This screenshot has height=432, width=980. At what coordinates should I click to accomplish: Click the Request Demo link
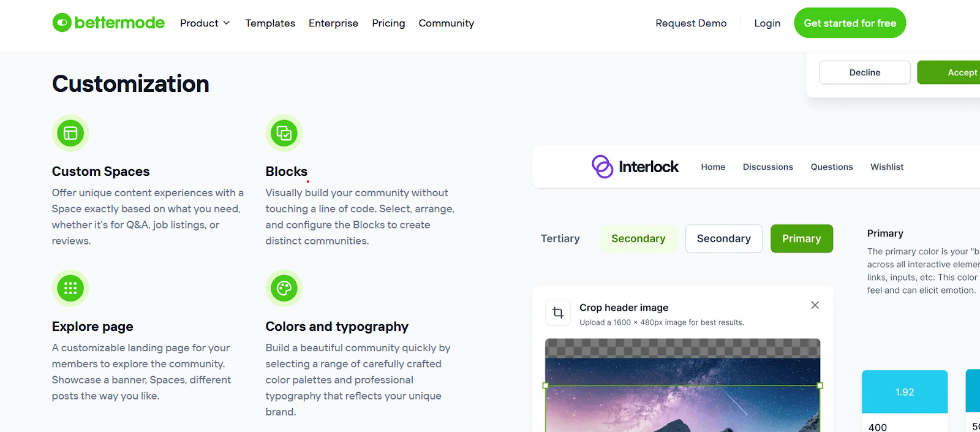(x=691, y=23)
